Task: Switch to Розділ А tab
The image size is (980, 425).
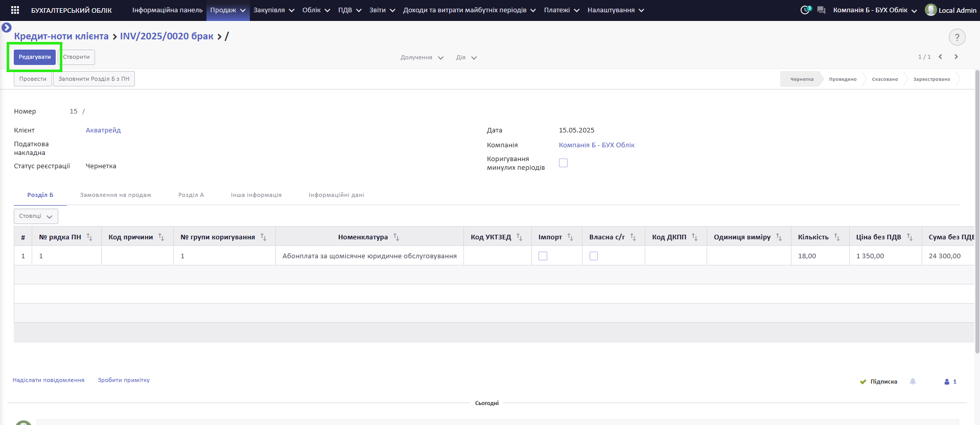Action: tap(191, 195)
